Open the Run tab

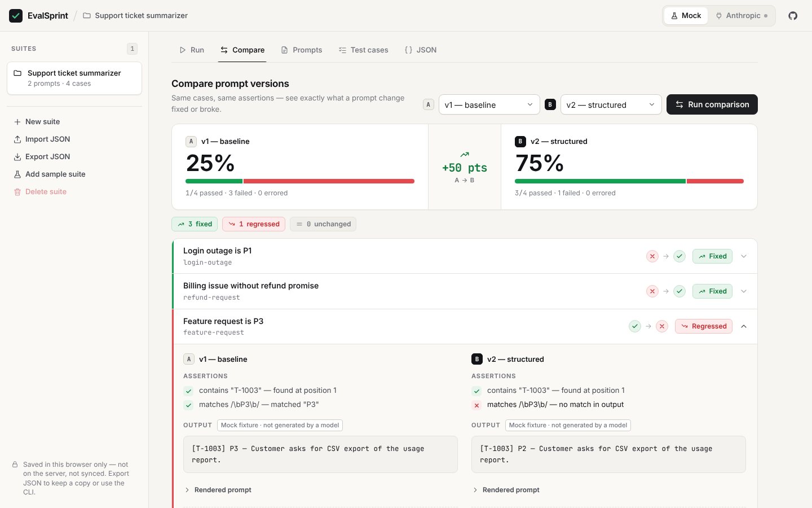click(x=192, y=50)
